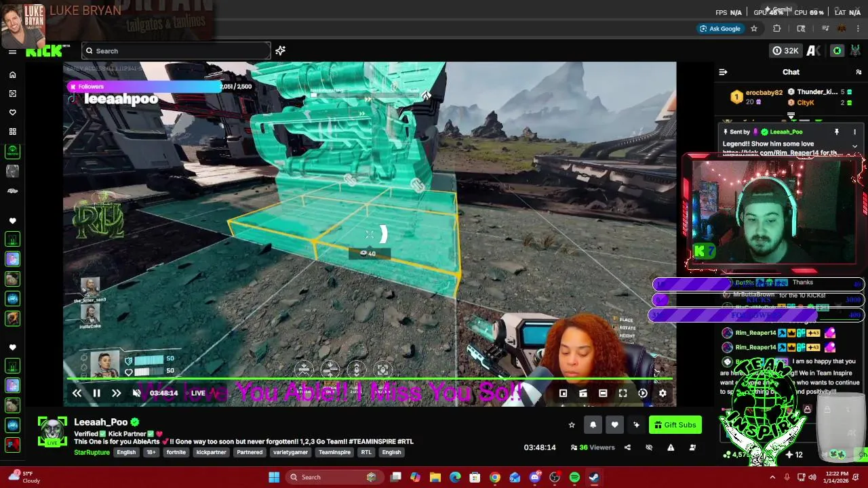Select the 18+ tag
Viewport: 868px width, 488px height.
click(151, 452)
